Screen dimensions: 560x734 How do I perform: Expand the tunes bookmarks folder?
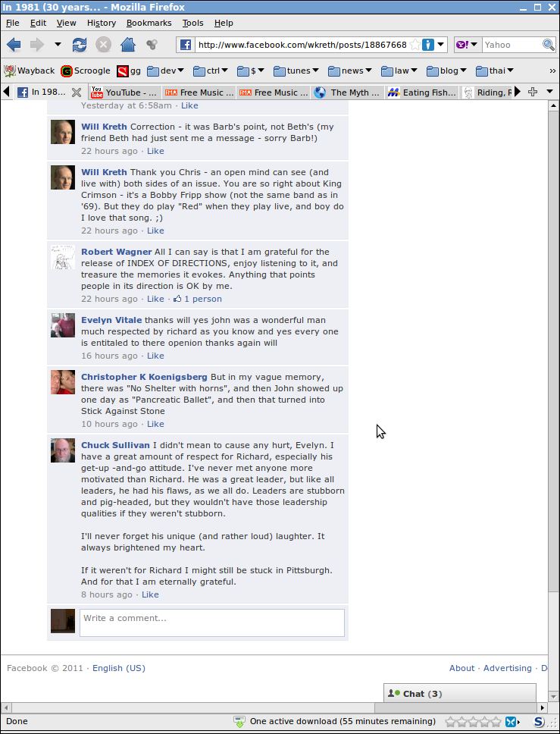pyautogui.click(x=296, y=71)
